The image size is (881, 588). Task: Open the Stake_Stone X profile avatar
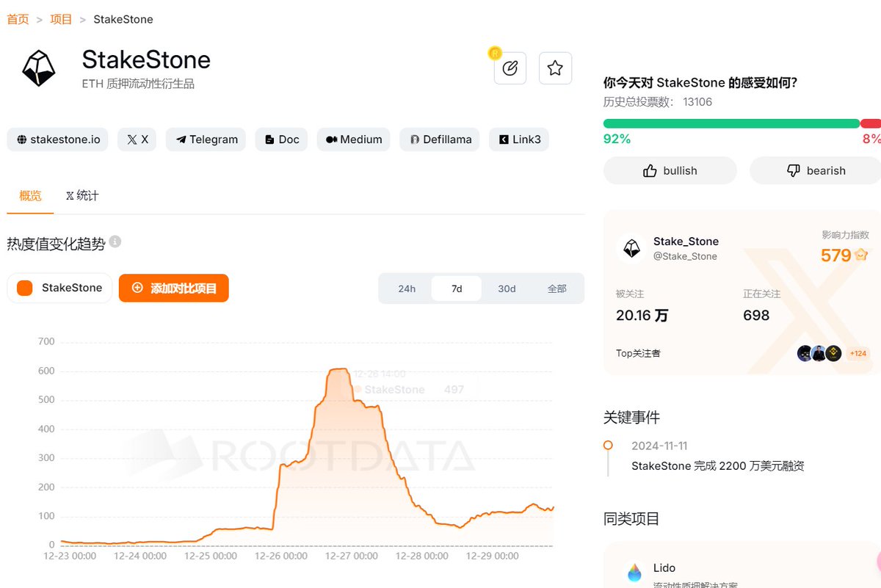631,249
